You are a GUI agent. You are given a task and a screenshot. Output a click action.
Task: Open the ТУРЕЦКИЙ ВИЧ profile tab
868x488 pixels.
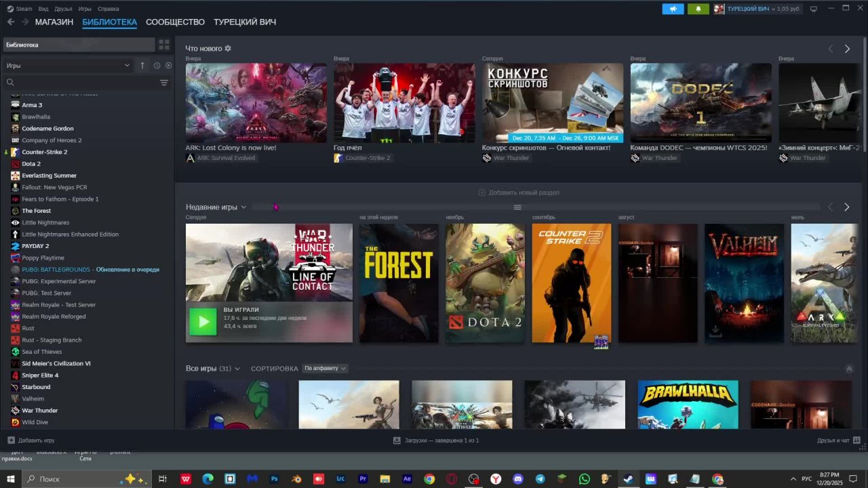(x=245, y=22)
